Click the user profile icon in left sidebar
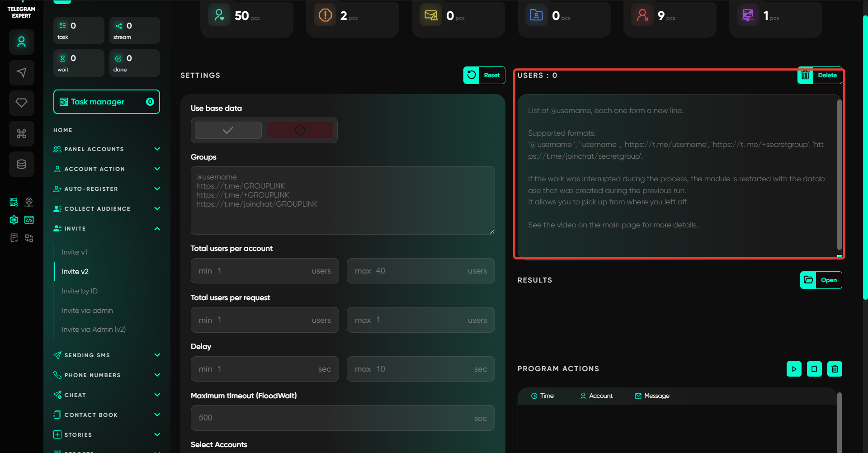 click(x=21, y=42)
